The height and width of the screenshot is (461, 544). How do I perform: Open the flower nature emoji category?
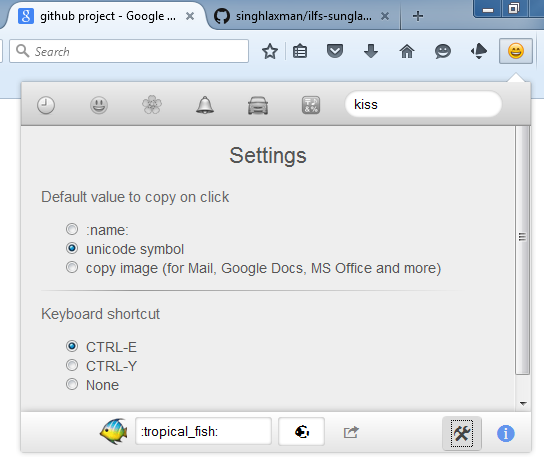152,105
